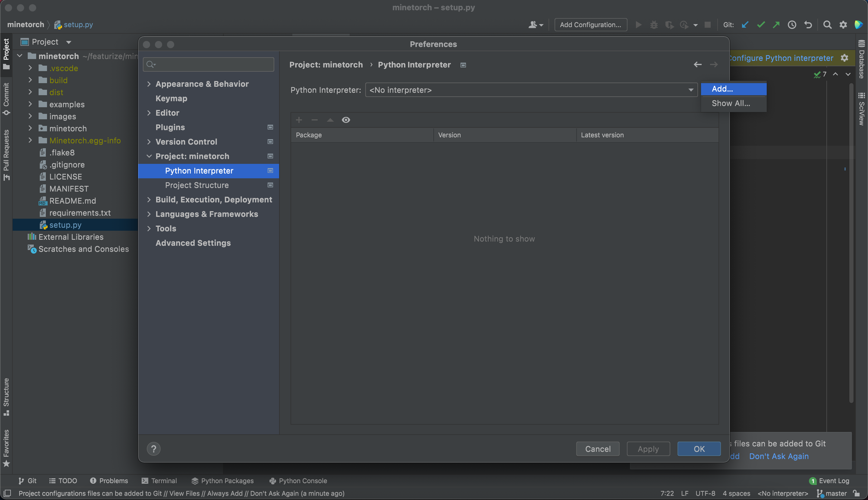
Task: Click the Git update project arrow icon
Action: pos(745,25)
